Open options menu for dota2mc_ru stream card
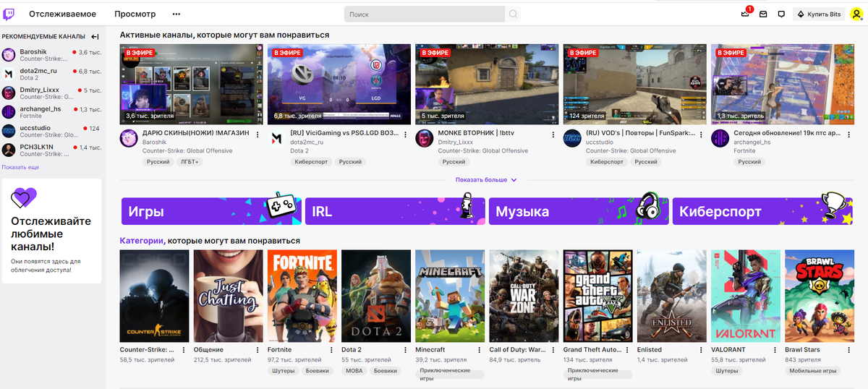The width and height of the screenshot is (868, 389). [406, 134]
